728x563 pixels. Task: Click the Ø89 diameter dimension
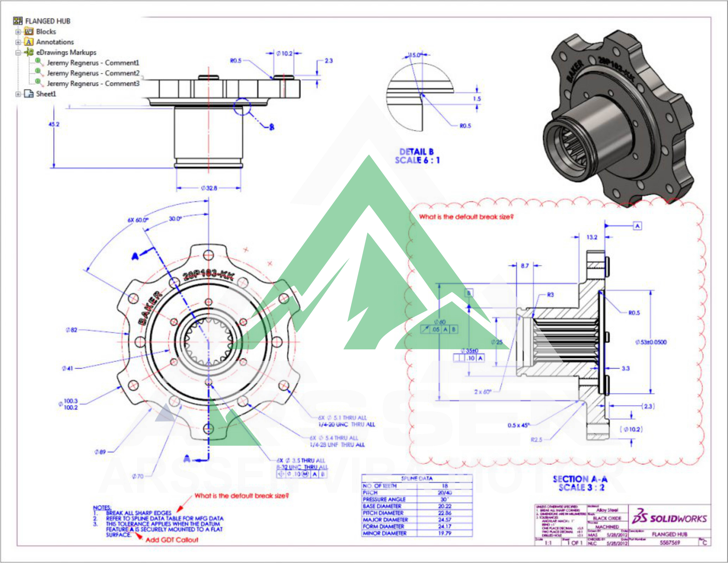(100, 452)
